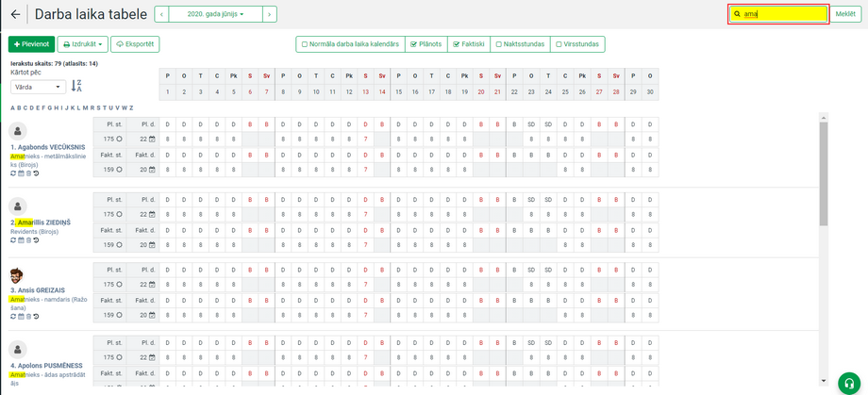Open employee Apolons PUSMĒNESS name link
Viewport: 868px width, 395px height.
pos(46,366)
